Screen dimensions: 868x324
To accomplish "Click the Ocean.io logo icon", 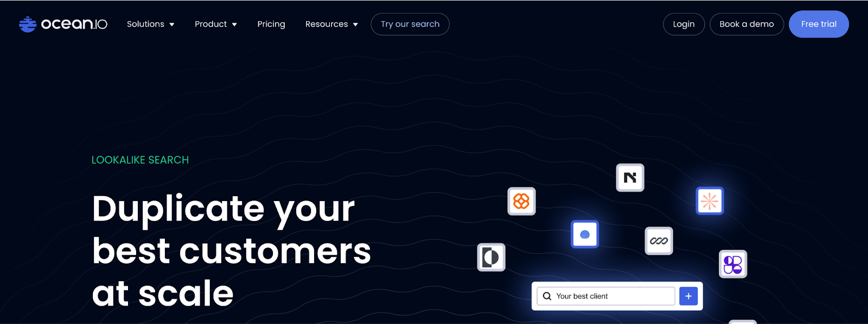I will pos(27,24).
